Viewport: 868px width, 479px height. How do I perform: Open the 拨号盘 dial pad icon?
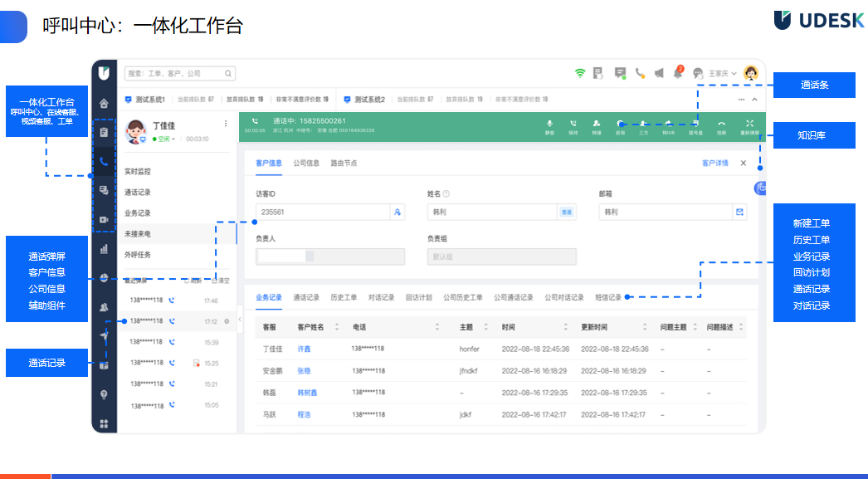click(696, 123)
